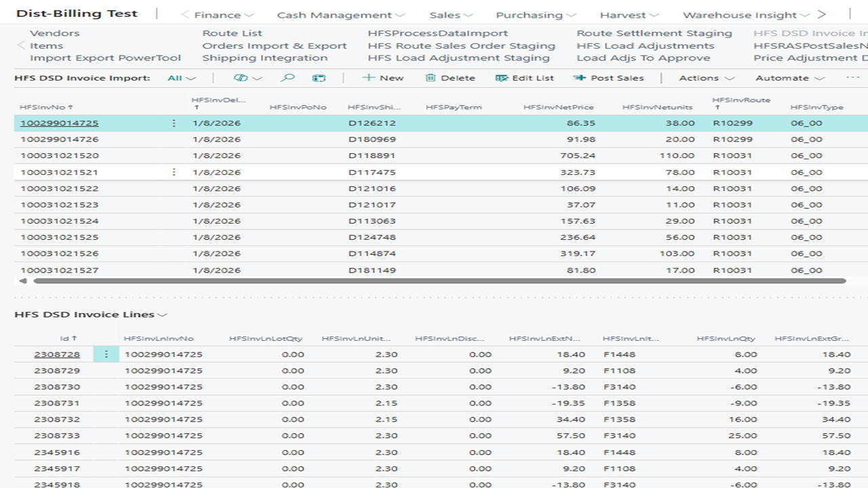Go to Vendors page
The width and height of the screenshot is (868, 488).
click(54, 33)
